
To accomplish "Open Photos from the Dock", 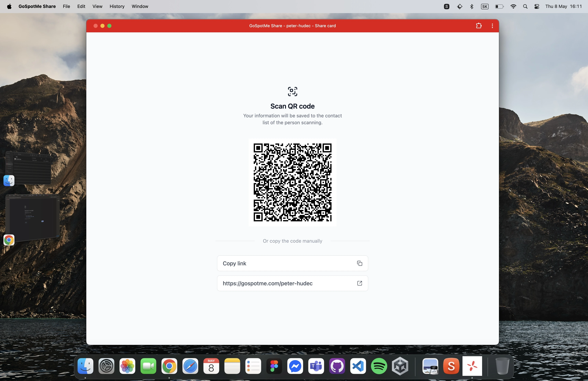I will (x=127, y=366).
